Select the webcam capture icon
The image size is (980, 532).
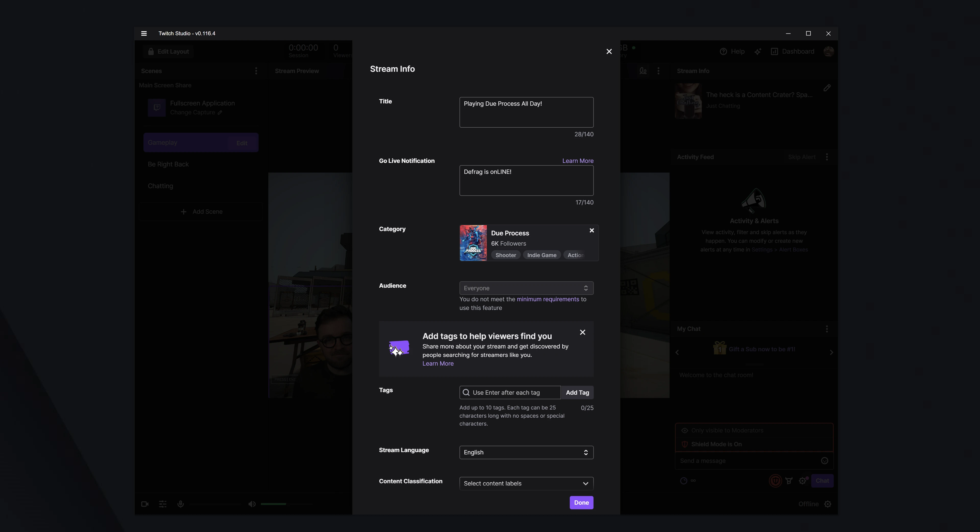144,504
